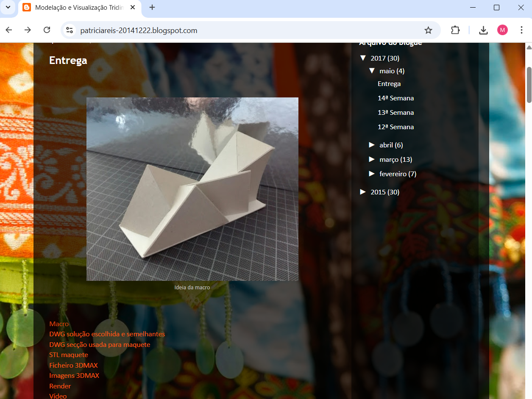Open the tab search dropdown arrow

pyautogui.click(x=8, y=7)
